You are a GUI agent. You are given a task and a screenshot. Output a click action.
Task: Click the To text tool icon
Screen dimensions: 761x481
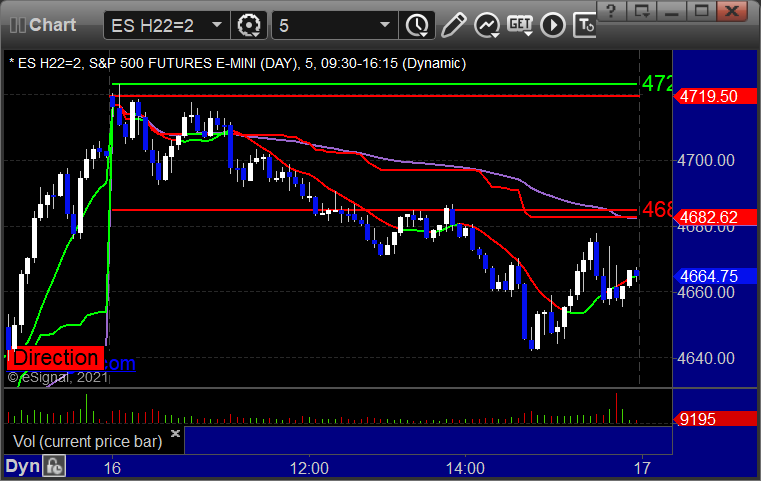tap(585, 25)
